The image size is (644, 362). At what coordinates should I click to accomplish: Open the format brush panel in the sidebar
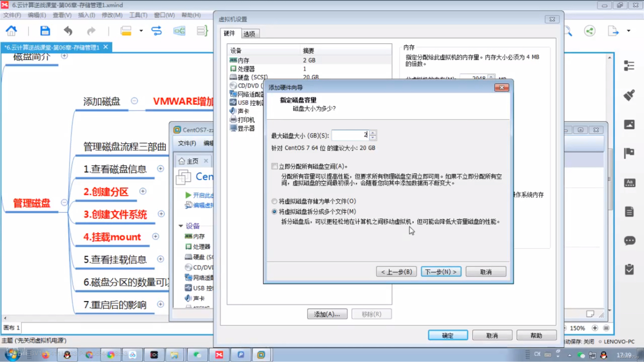[629, 95]
